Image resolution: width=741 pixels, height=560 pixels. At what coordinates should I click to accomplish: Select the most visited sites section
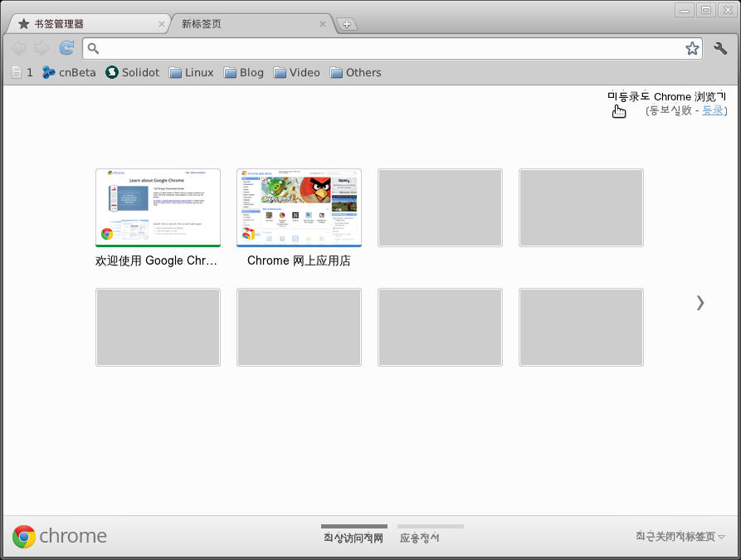[x=353, y=534]
